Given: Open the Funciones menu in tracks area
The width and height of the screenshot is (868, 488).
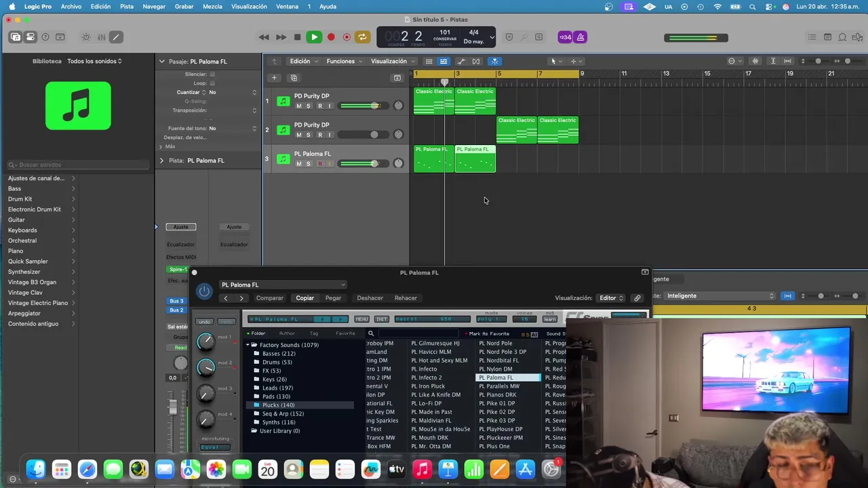Looking at the screenshot, I should click(344, 61).
